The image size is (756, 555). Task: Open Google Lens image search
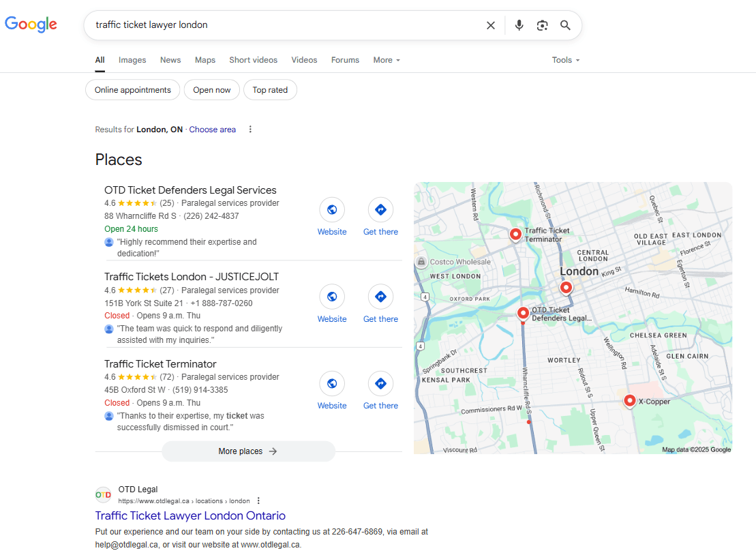coord(542,25)
